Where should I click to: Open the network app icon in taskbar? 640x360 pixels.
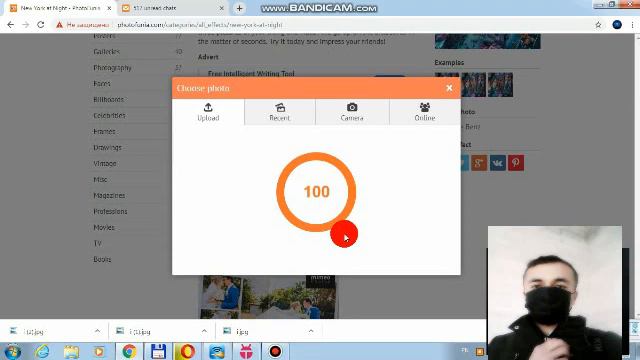(x=217, y=351)
